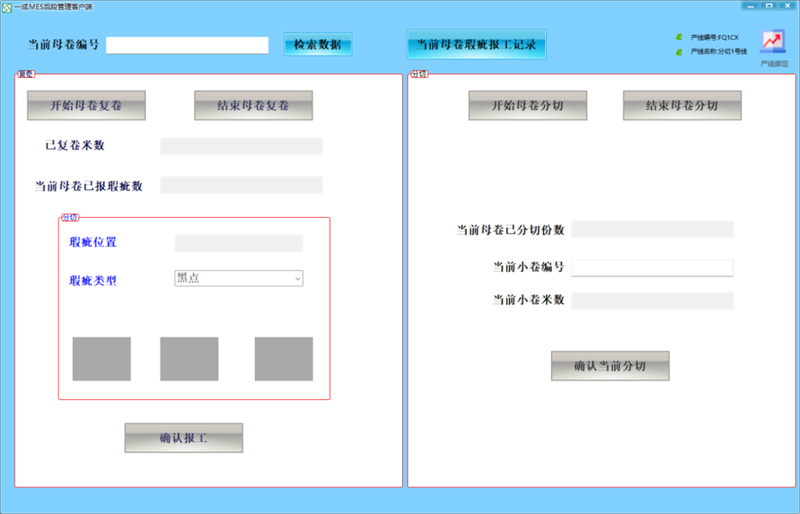
Task: Start slitting with 开始母卷分切
Action: coord(527,105)
